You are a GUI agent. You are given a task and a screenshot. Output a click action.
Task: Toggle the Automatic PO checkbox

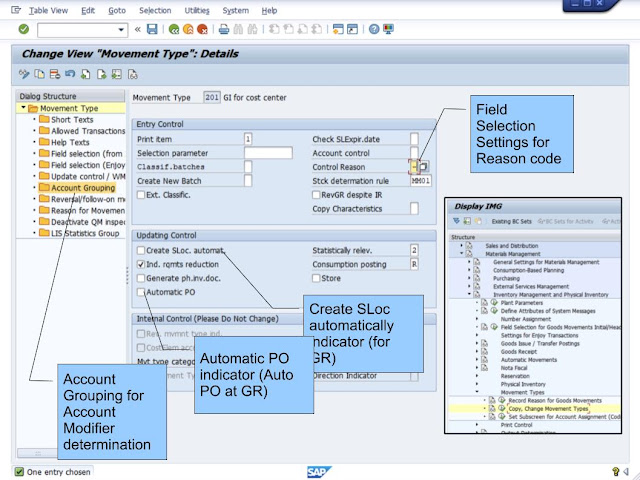click(141, 292)
